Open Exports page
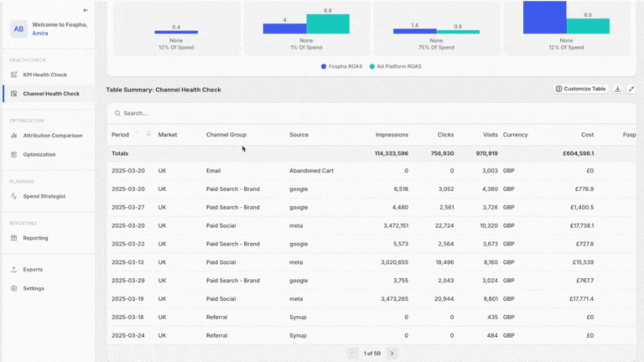 click(x=33, y=270)
